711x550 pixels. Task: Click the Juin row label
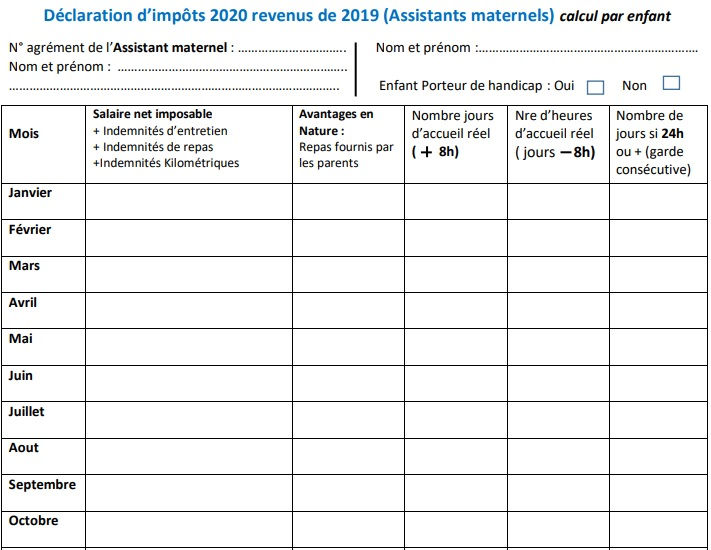click(20, 375)
